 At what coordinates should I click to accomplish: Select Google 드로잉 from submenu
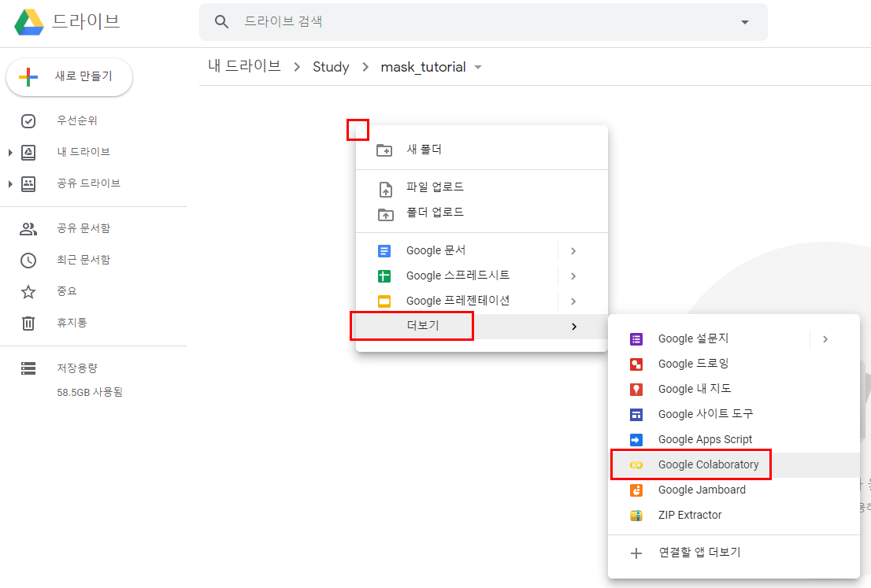(734, 364)
